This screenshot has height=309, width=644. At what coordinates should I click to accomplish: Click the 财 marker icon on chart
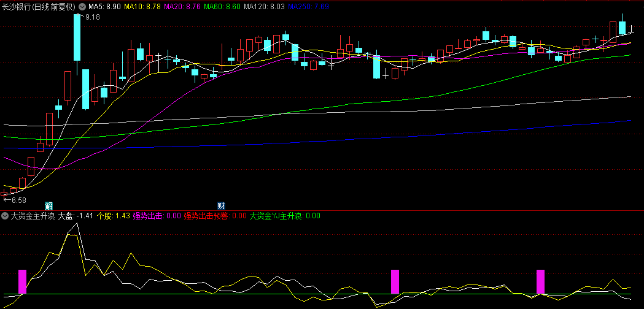point(220,205)
